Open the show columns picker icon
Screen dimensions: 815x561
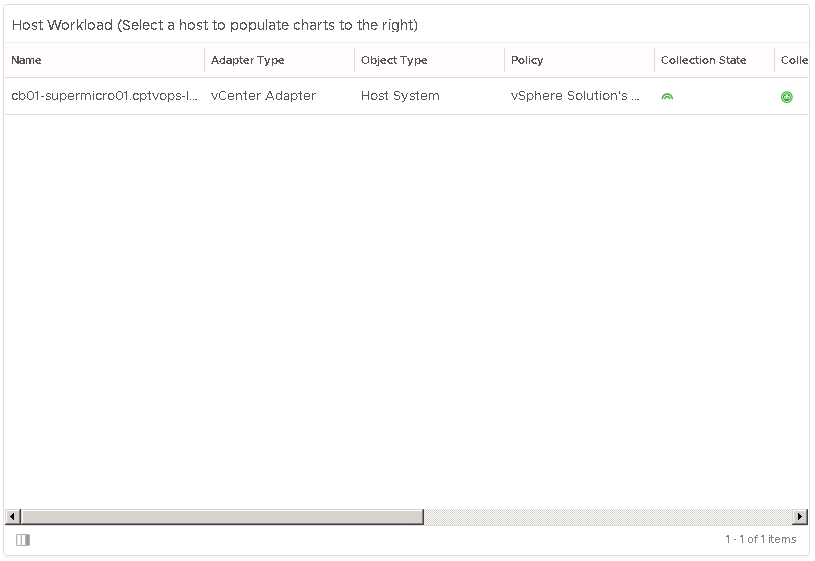(23, 540)
